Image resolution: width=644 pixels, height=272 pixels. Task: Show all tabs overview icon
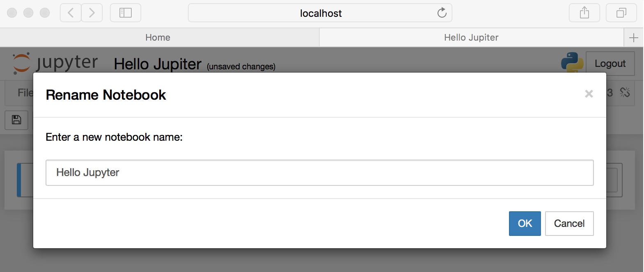point(621,13)
